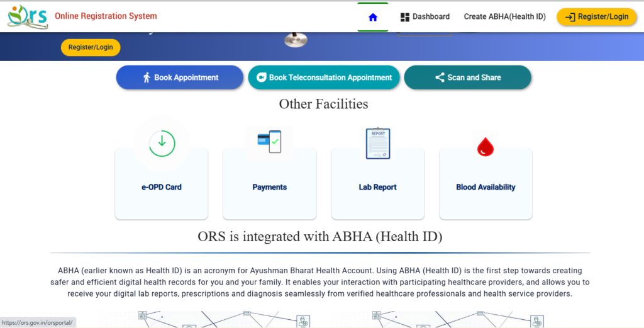The height and width of the screenshot is (328, 644).
Task: Click the video icon on Book Teleconsultation Appointment
Action: [x=262, y=77]
